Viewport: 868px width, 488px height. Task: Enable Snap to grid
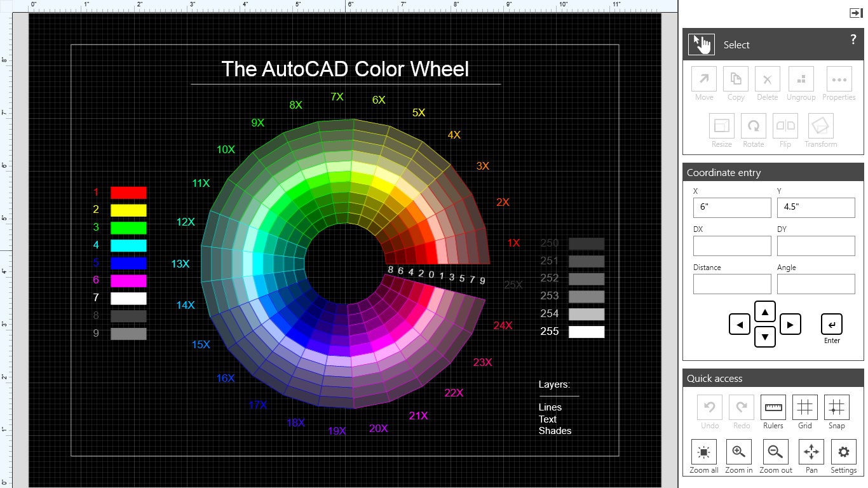pyautogui.click(x=836, y=407)
